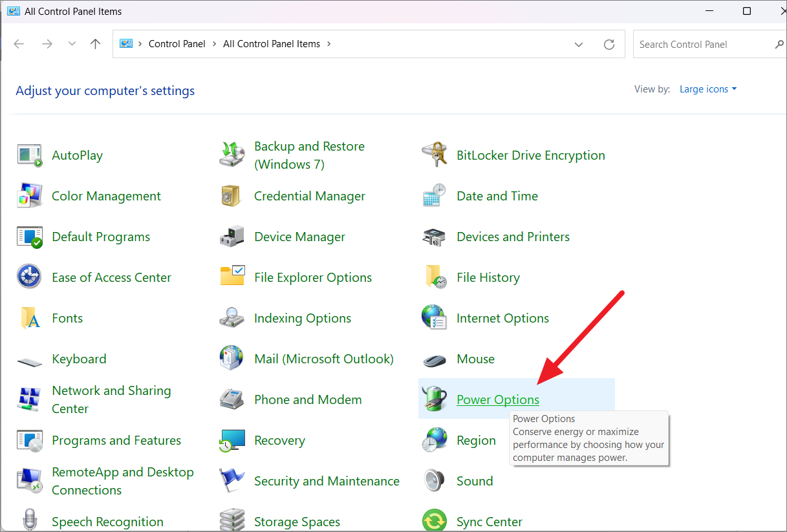The image size is (787, 532).
Task: Click the Back navigation arrow
Action: coord(19,44)
